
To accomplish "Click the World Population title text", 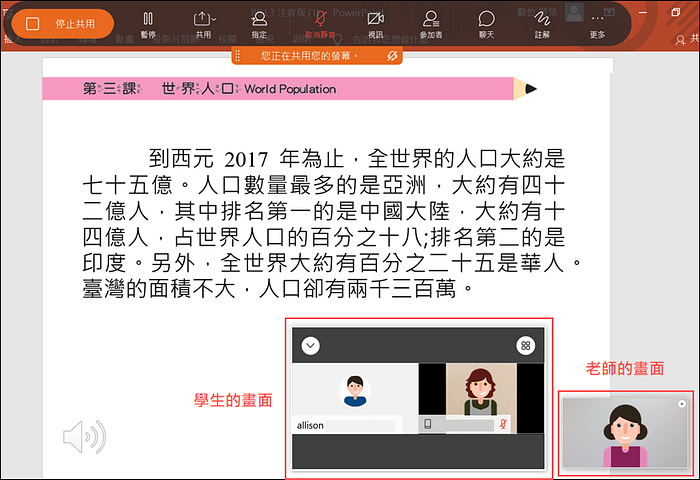I will click(290, 89).
